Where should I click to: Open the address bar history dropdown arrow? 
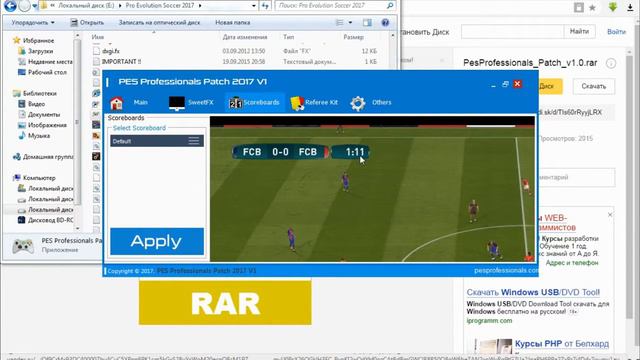[x=254, y=6]
